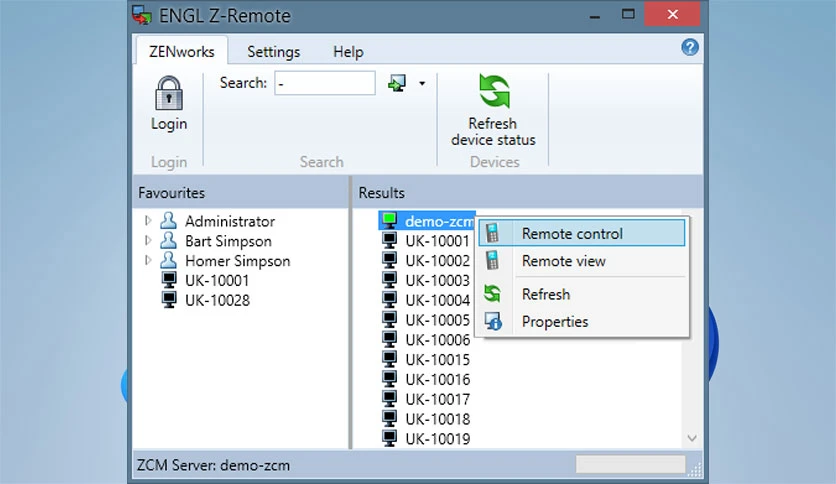The width and height of the screenshot is (836, 484).
Task: Choose Properties from the context menu
Action: pyautogui.click(x=582, y=321)
